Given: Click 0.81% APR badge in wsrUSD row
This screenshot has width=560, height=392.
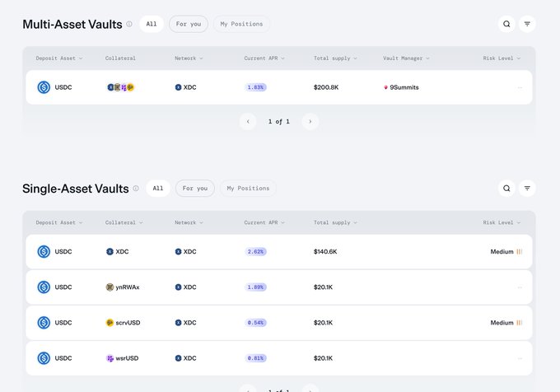Looking at the screenshot, I should (256, 358).
